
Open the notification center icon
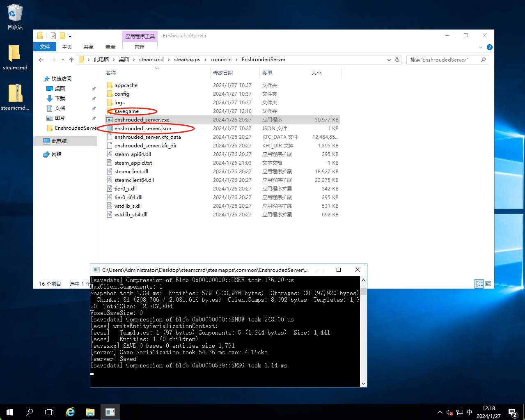tap(513, 412)
